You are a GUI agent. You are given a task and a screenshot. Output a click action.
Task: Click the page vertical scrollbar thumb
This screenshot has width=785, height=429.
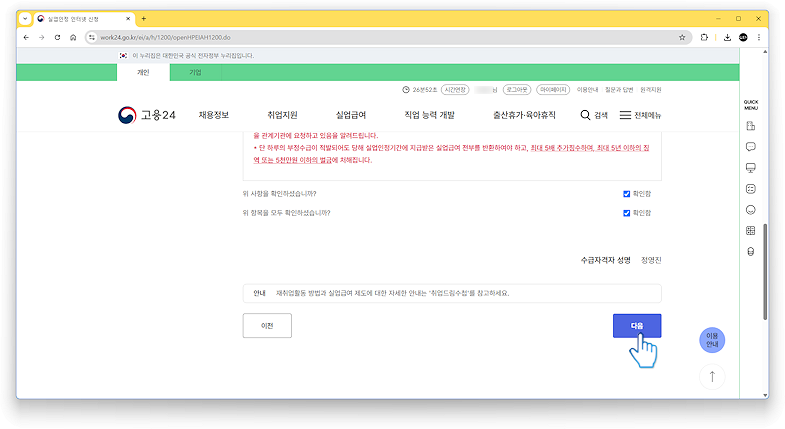click(765, 272)
